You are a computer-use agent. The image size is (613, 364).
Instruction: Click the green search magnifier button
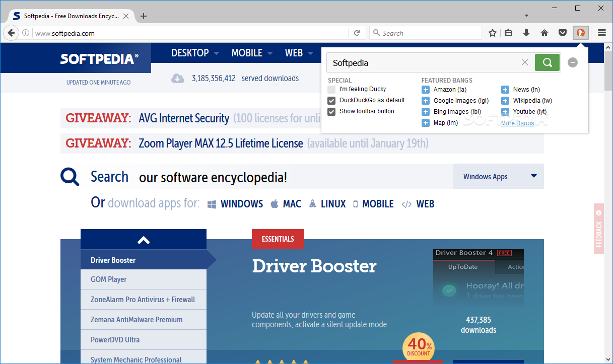[548, 62]
